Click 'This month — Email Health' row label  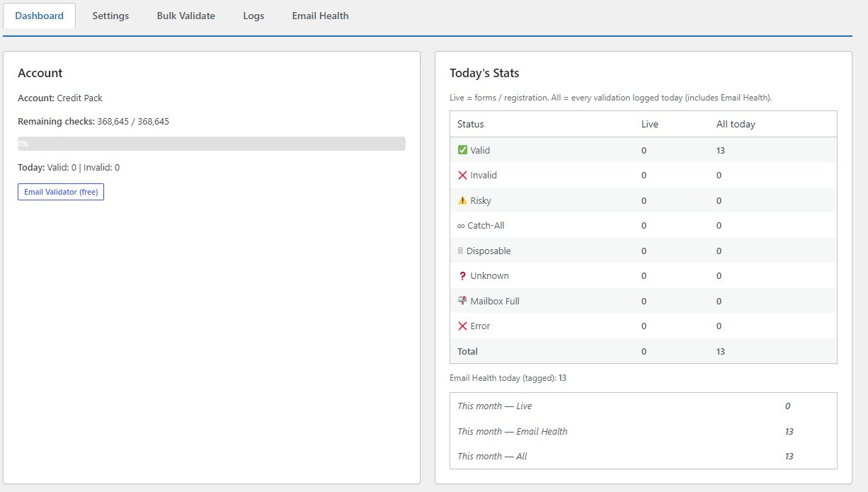tap(513, 431)
